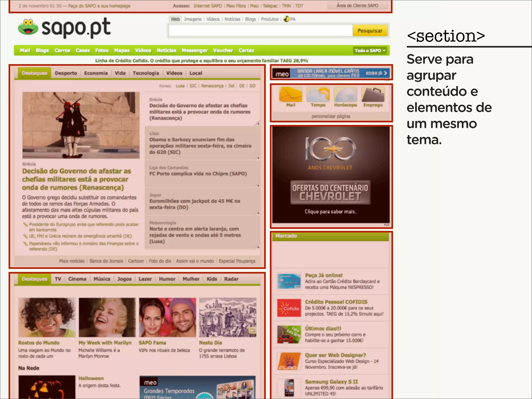The image size is (532, 399).
Task: Open the Emprego briefcase icon
Action: point(373,95)
